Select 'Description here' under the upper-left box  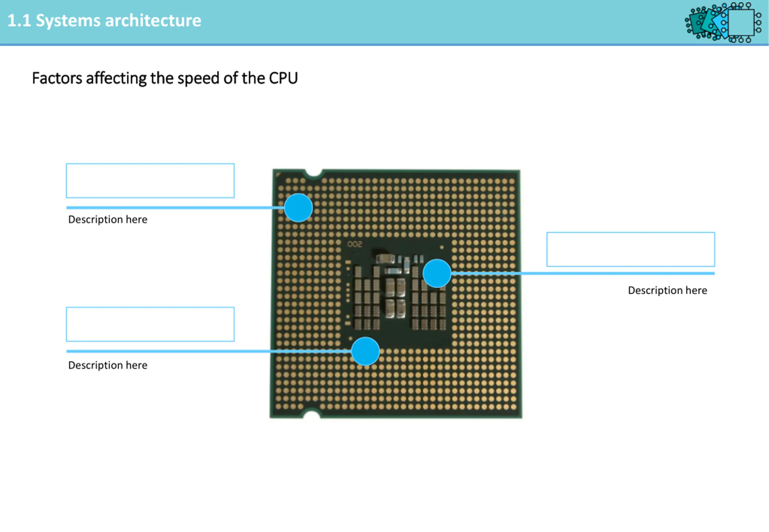(108, 219)
